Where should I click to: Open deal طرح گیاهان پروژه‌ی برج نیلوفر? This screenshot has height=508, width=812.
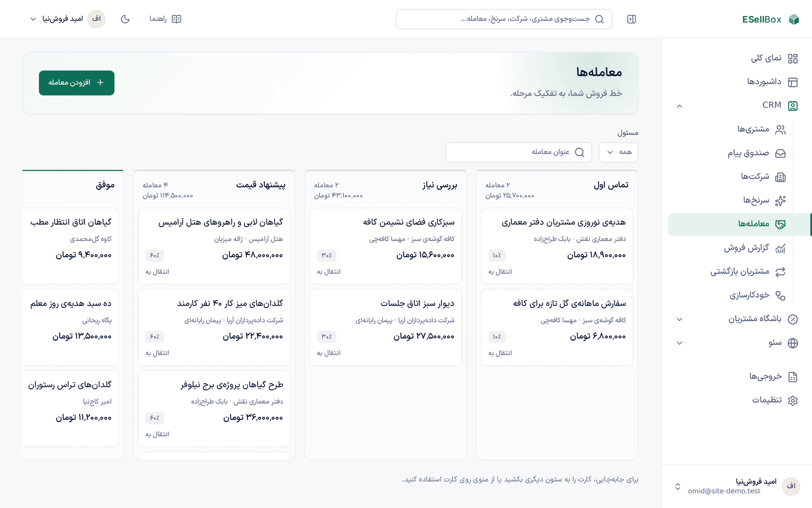coord(232,385)
